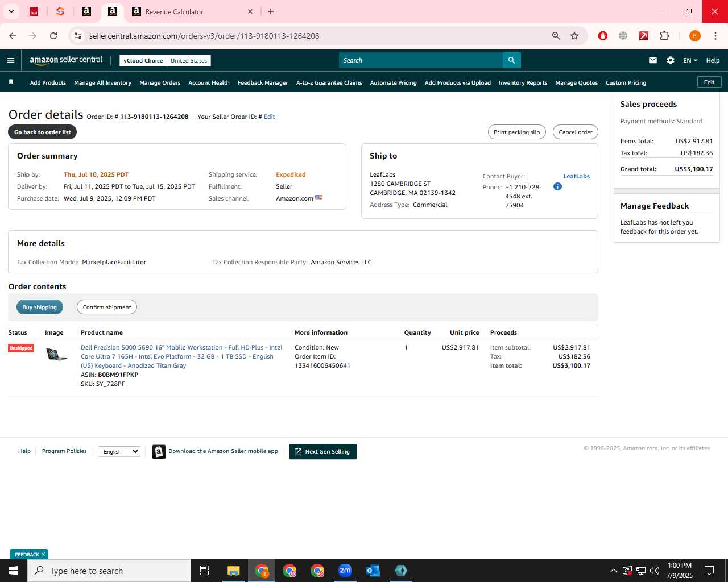The image size is (728, 582).
Task: Click the Amazon app icon in footer
Action: coord(159,452)
